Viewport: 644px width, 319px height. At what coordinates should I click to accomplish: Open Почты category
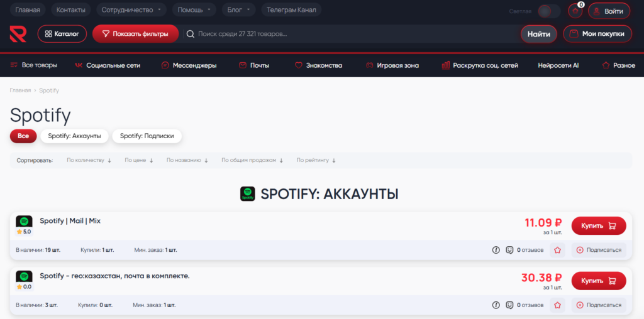[254, 65]
